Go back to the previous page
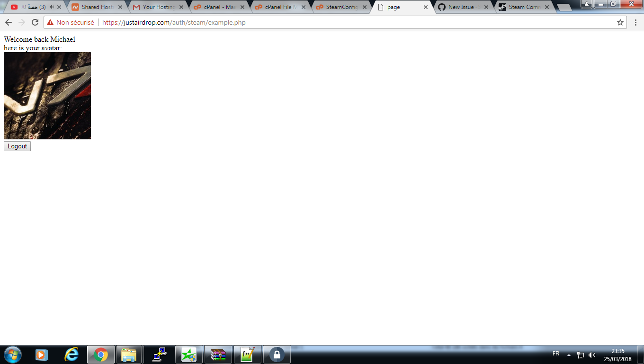The width and height of the screenshot is (644, 364). point(9,22)
